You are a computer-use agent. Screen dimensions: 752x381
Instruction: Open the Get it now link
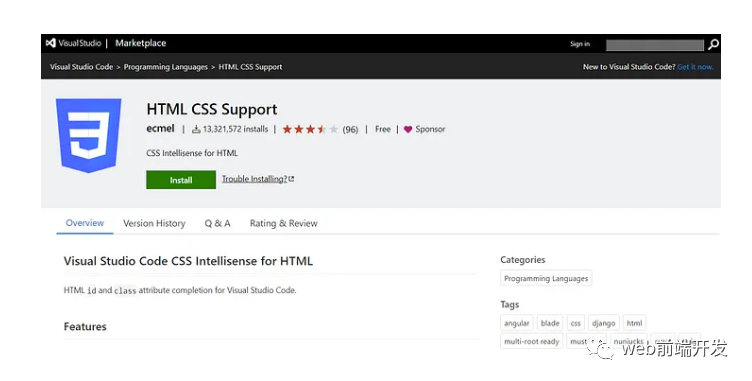pyautogui.click(x=695, y=67)
